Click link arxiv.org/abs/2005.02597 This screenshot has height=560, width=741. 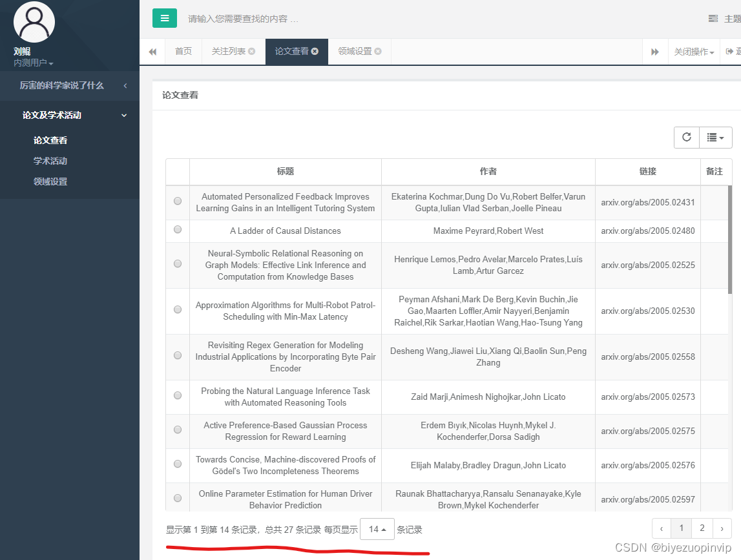point(648,499)
